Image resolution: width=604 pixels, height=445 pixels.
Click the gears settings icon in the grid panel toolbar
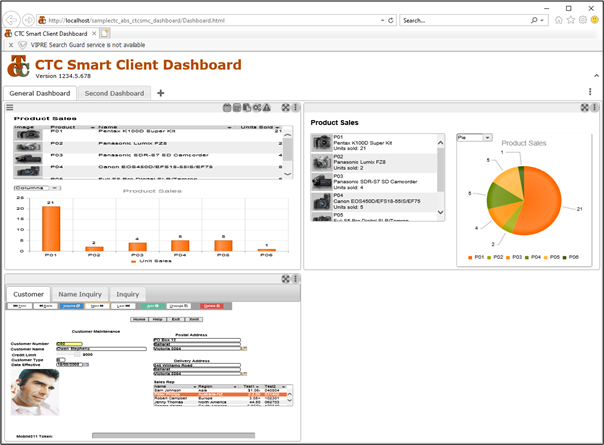pos(257,107)
